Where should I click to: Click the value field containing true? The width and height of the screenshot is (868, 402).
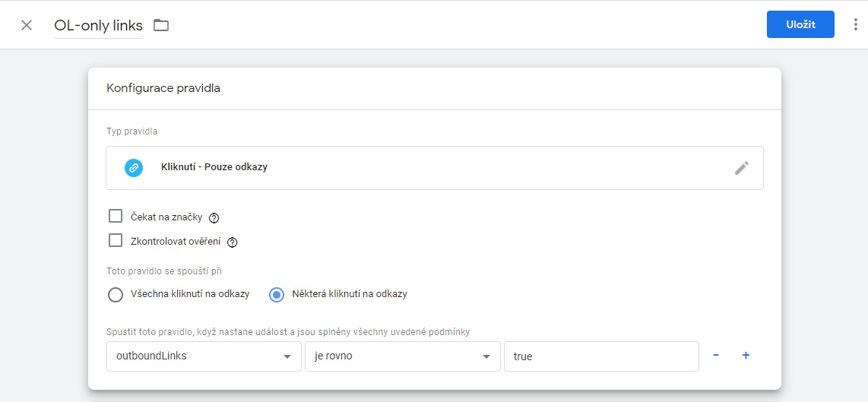601,356
